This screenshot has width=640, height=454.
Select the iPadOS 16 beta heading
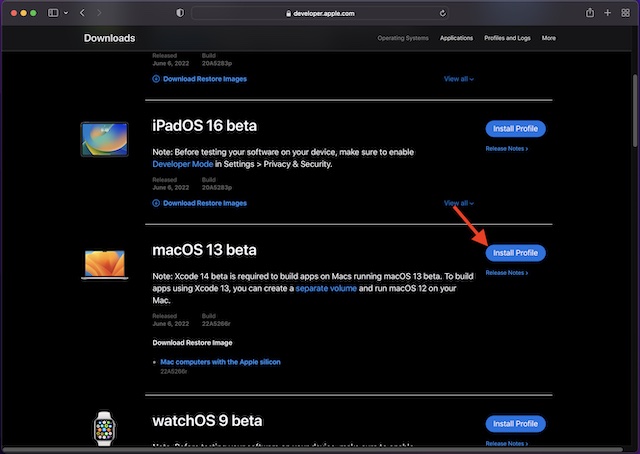pyautogui.click(x=204, y=126)
